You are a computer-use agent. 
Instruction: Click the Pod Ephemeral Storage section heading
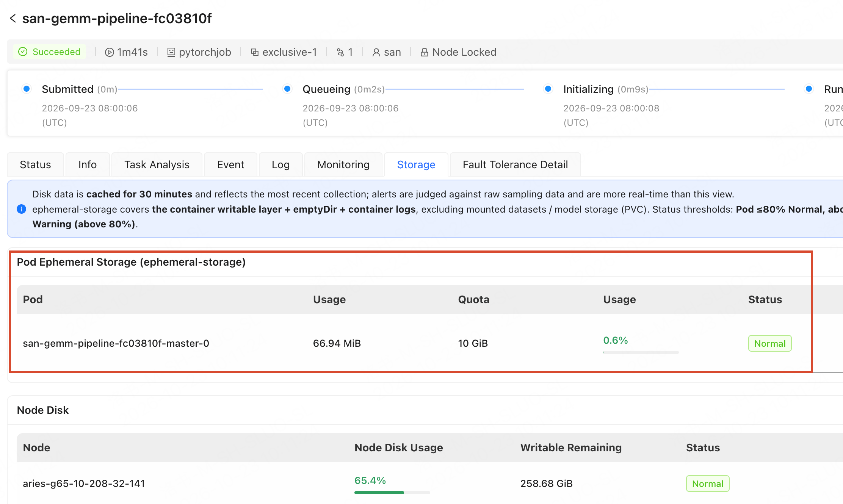pyautogui.click(x=131, y=262)
